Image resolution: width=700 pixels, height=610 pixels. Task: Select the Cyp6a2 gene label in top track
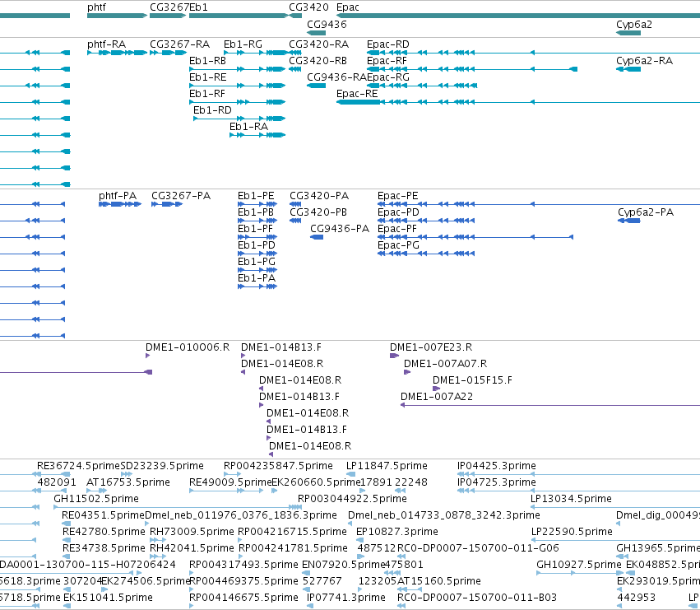click(634, 25)
